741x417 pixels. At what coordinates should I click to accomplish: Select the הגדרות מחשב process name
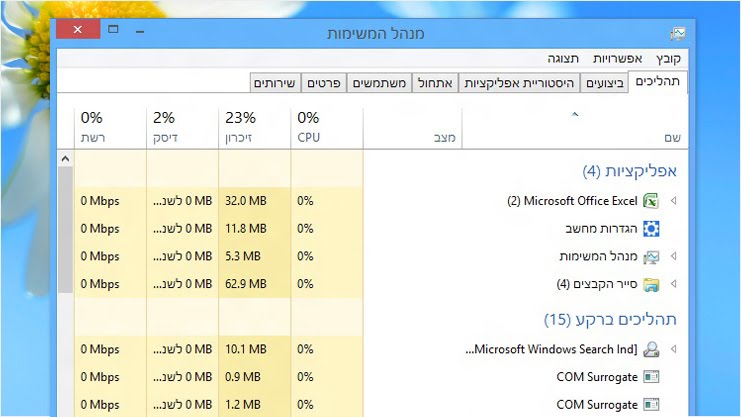(601, 229)
